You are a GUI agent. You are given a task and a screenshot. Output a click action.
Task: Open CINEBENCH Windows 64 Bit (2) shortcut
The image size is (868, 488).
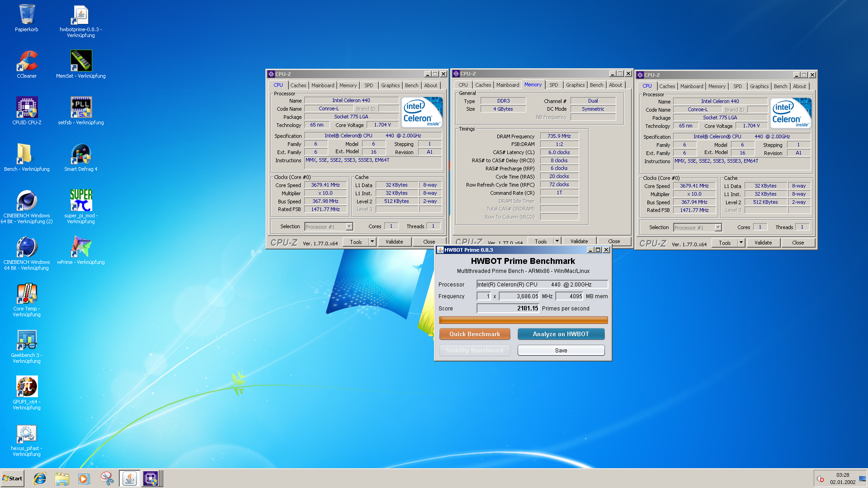(x=27, y=207)
